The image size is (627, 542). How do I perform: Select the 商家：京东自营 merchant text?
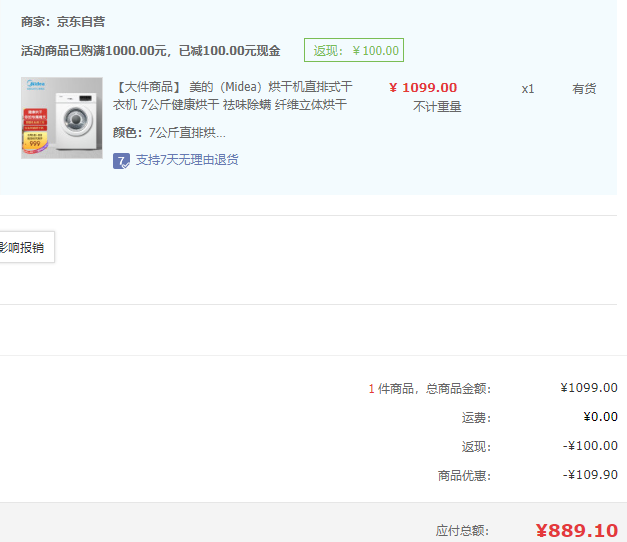click(63, 22)
